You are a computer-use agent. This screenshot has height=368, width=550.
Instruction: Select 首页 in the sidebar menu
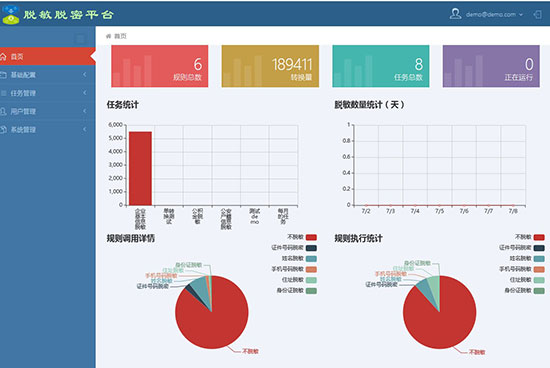pyautogui.click(x=48, y=56)
